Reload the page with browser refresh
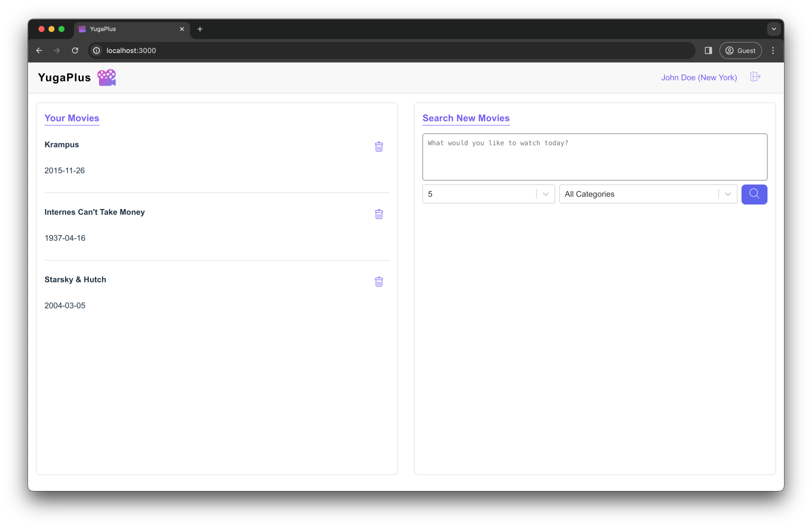Screen dimensions: 812x528 [x=75, y=50]
